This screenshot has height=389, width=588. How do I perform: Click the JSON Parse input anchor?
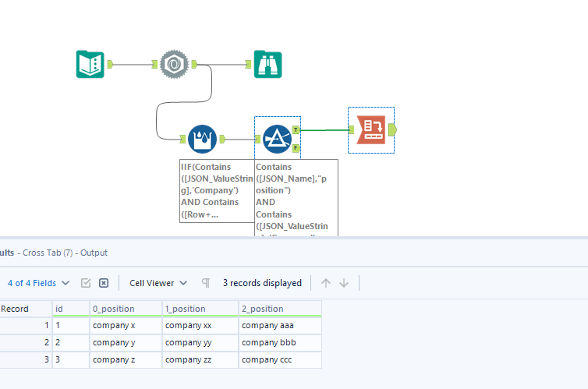(154, 65)
